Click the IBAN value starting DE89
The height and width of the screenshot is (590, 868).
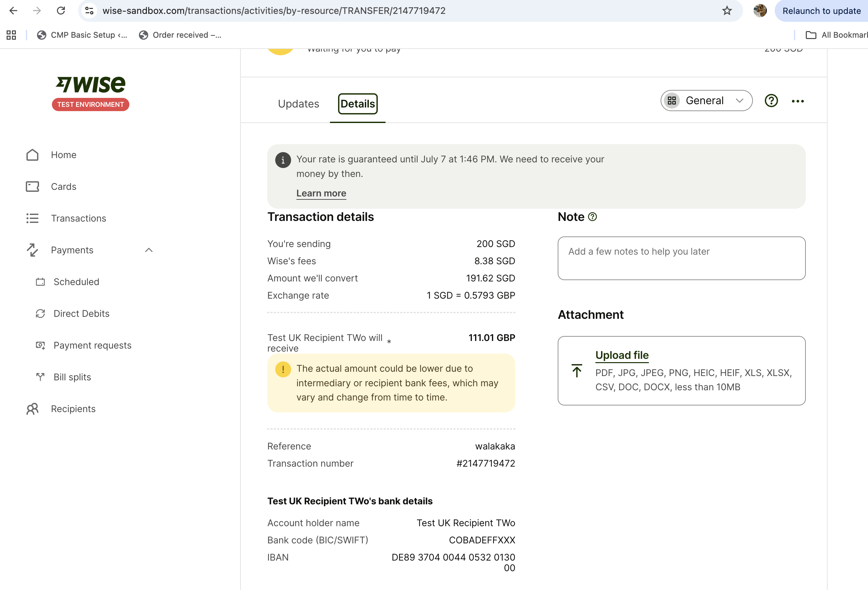coord(453,562)
